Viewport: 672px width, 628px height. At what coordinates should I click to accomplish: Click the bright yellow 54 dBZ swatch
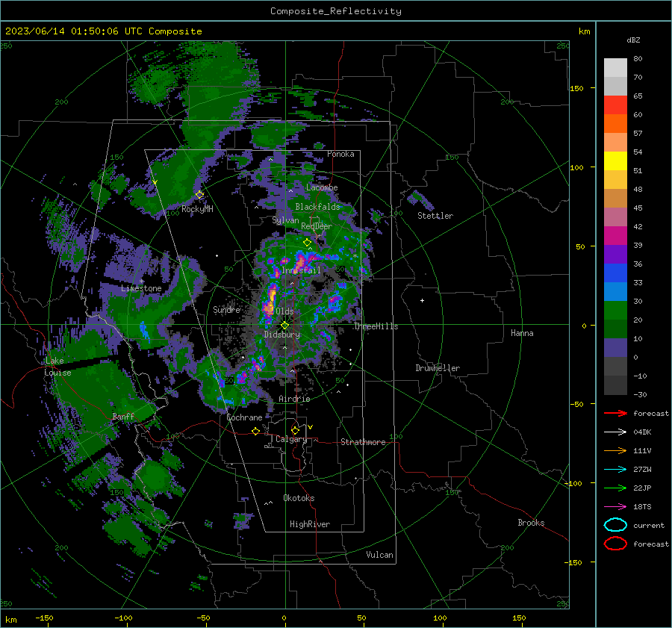pos(615,161)
